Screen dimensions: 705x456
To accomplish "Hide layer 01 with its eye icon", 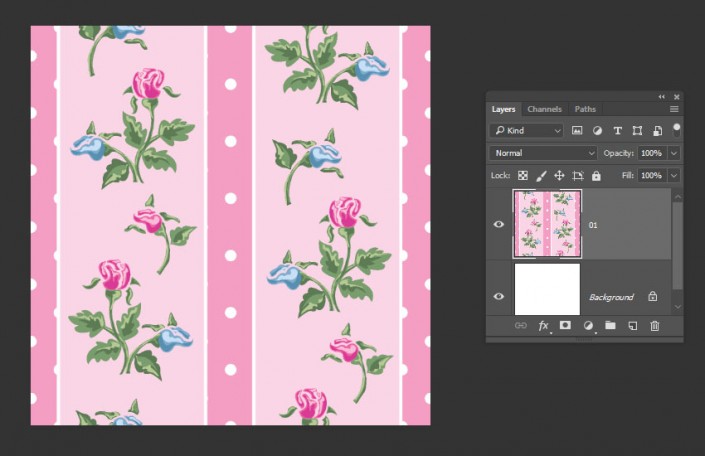I will [499, 224].
